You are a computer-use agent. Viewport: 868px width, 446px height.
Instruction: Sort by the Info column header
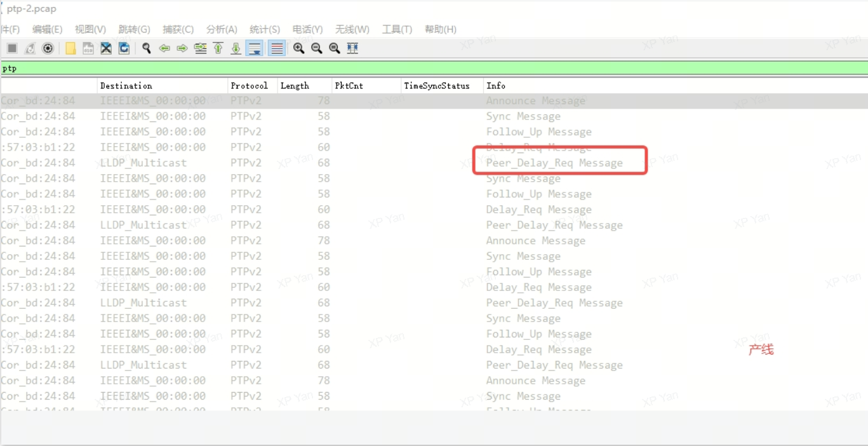676,86
